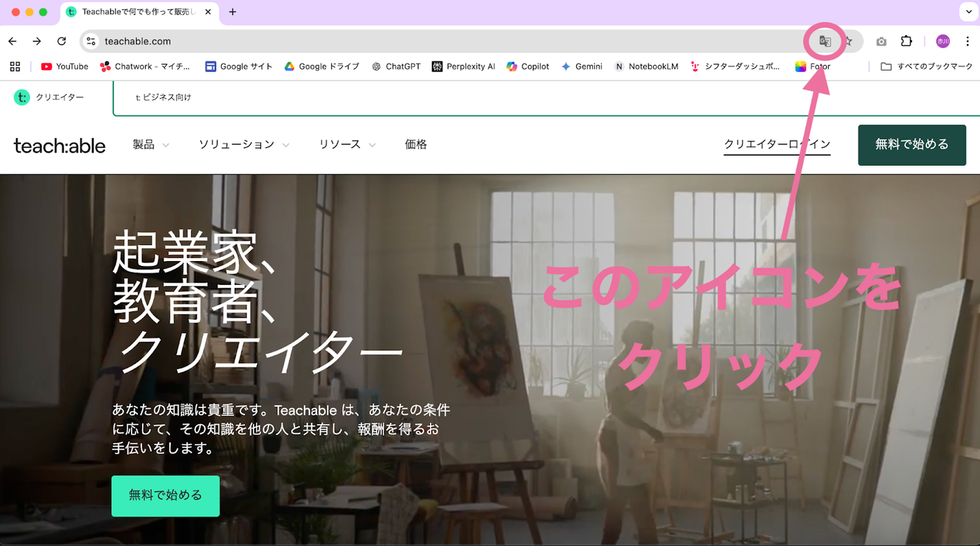Click the teach:able logo
Image resolution: width=980 pixels, height=546 pixels.
click(59, 146)
